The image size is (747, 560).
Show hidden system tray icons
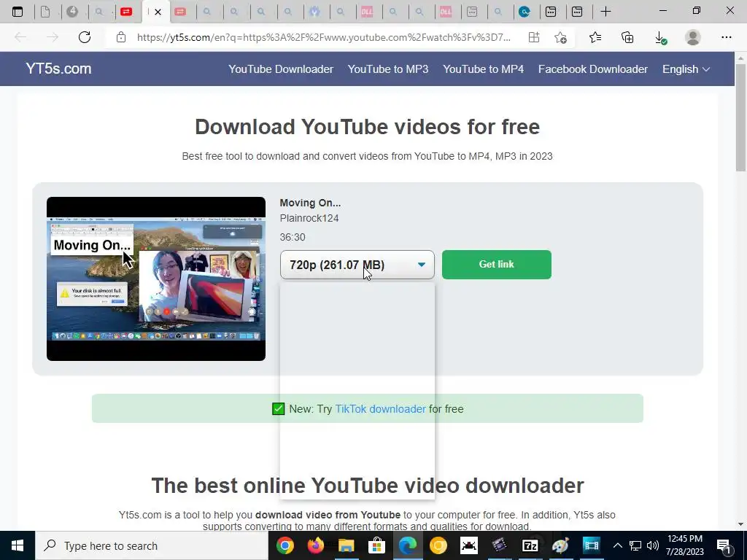tap(617, 545)
